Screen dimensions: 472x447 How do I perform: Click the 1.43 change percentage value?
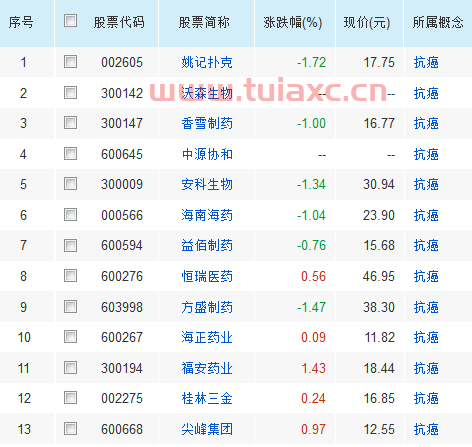(x=313, y=368)
